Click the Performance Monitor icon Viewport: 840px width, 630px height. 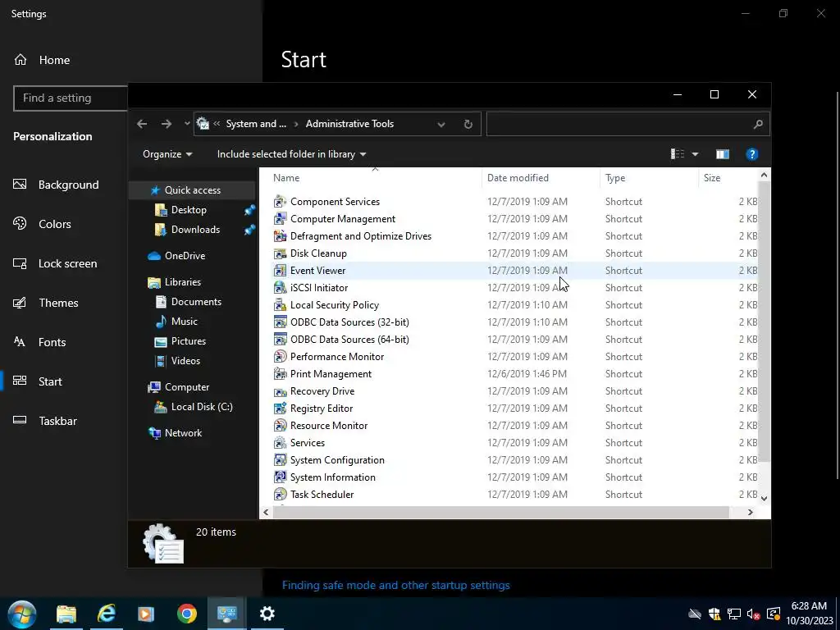[280, 356]
